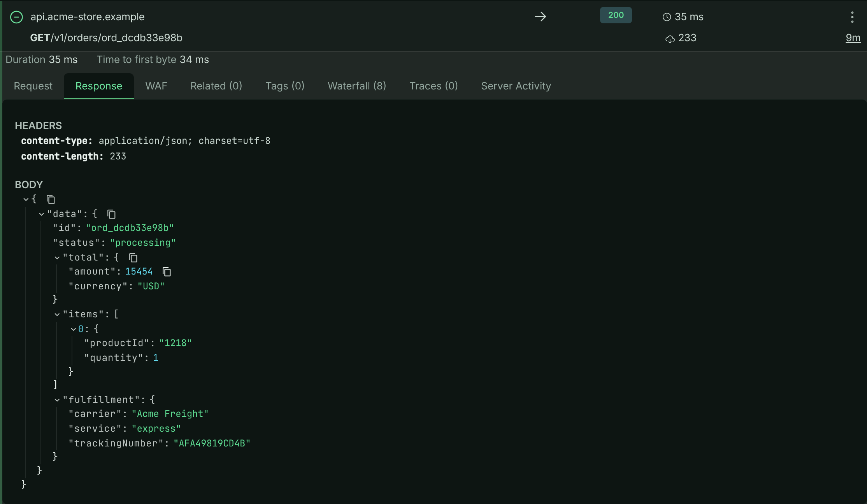The height and width of the screenshot is (504, 867).
Task: Click the content-type header value
Action: point(184,141)
